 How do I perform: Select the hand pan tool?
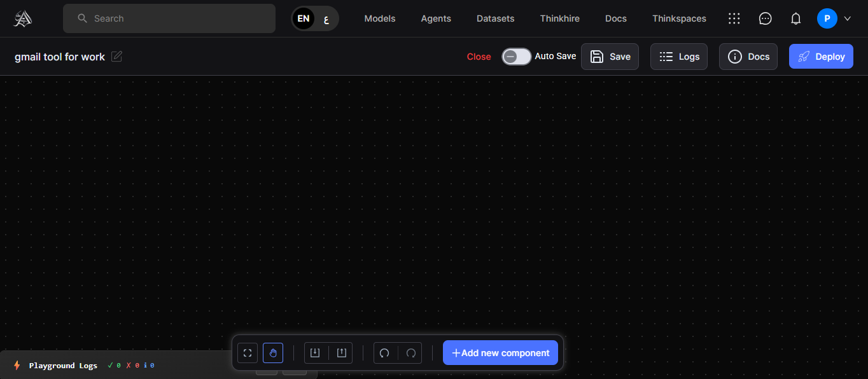point(273,353)
